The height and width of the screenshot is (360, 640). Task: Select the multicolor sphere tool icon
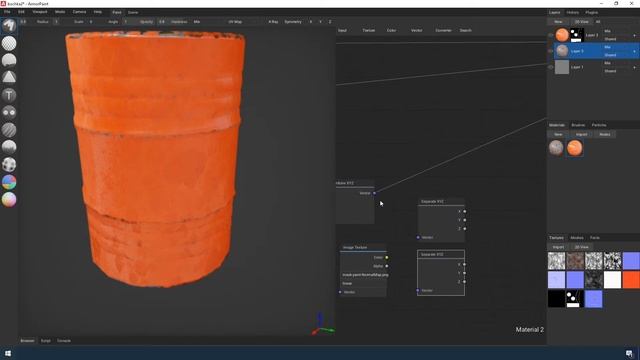click(x=9, y=182)
